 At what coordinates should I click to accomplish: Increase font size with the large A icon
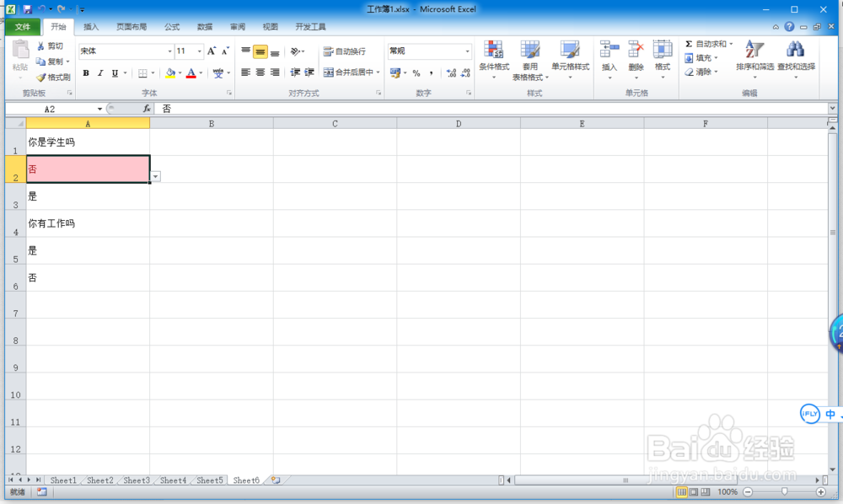click(212, 51)
